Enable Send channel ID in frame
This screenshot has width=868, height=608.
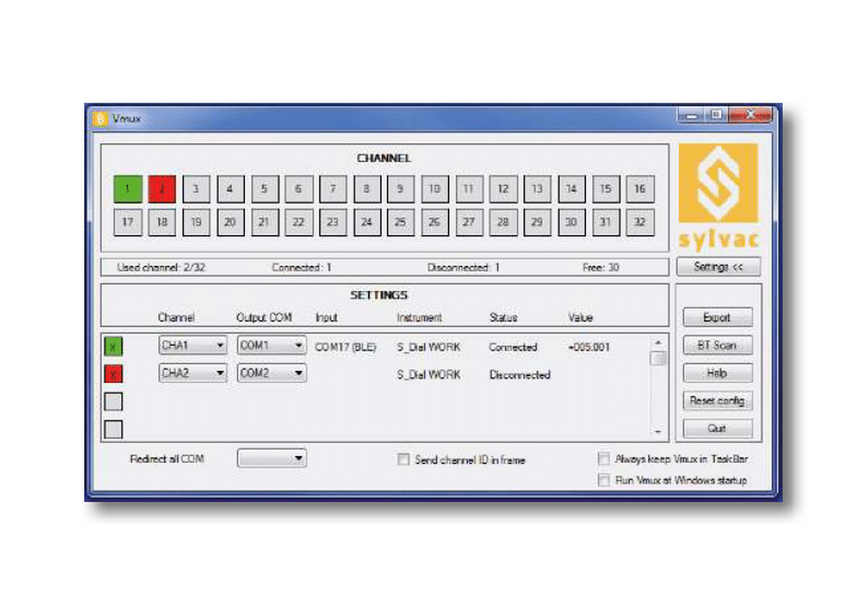click(404, 459)
